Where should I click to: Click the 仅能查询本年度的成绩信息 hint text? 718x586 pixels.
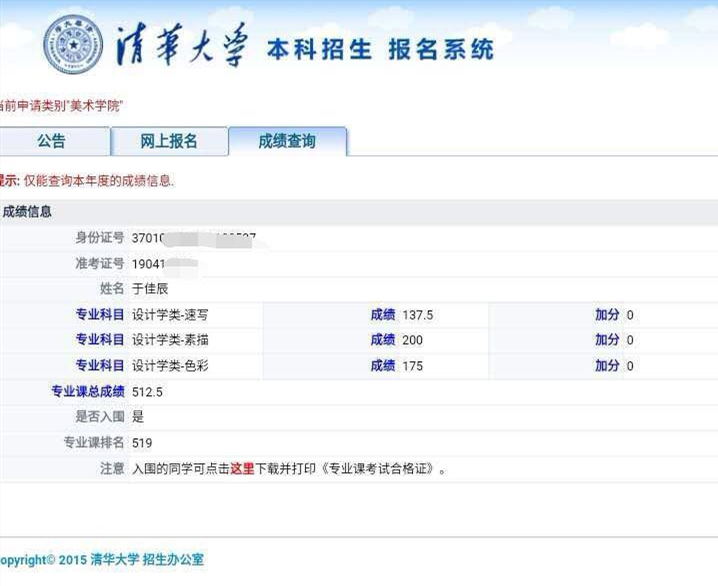(99, 181)
